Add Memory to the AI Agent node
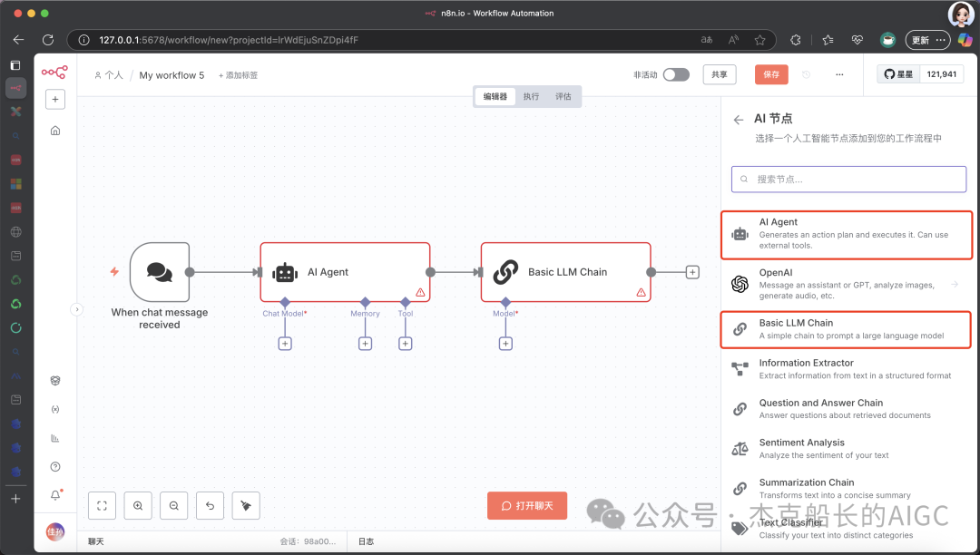The width and height of the screenshot is (980, 555). click(x=365, y=344)
